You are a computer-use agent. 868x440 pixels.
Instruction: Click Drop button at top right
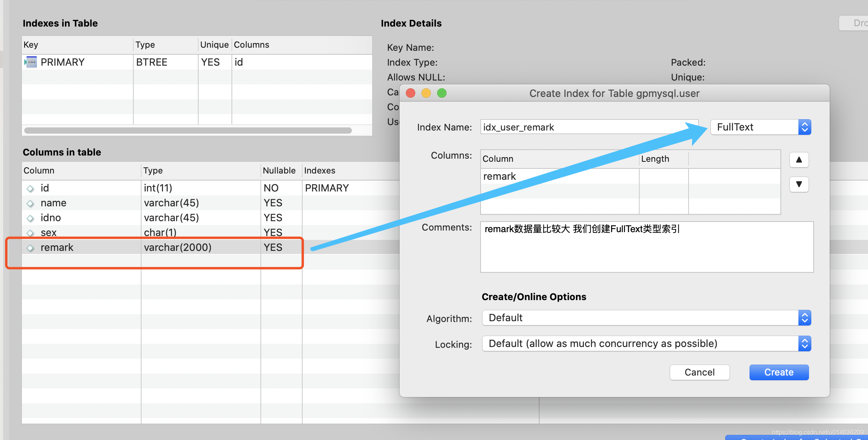click(854, 23)
